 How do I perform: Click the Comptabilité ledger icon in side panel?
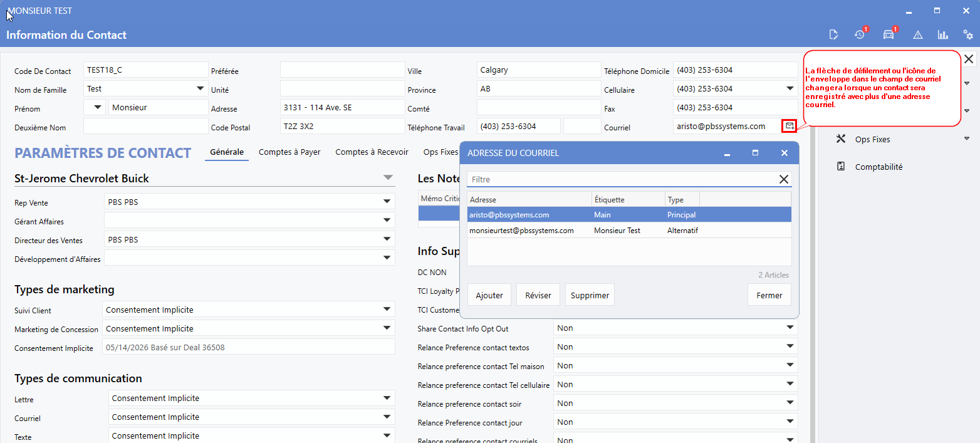tap(841, 167)
